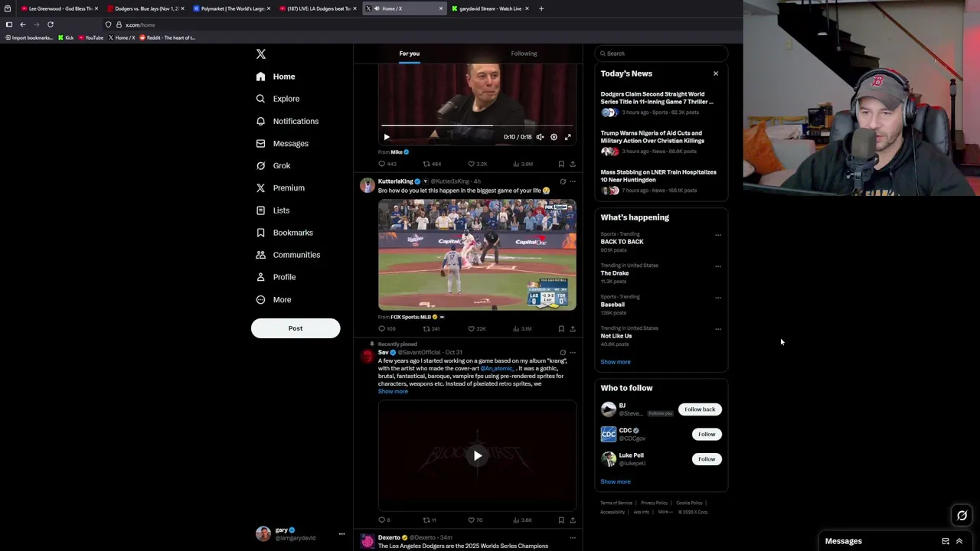Repost the KutterIsKing post (241)
This screenshot has height=551, width=980.
(431, 329)
